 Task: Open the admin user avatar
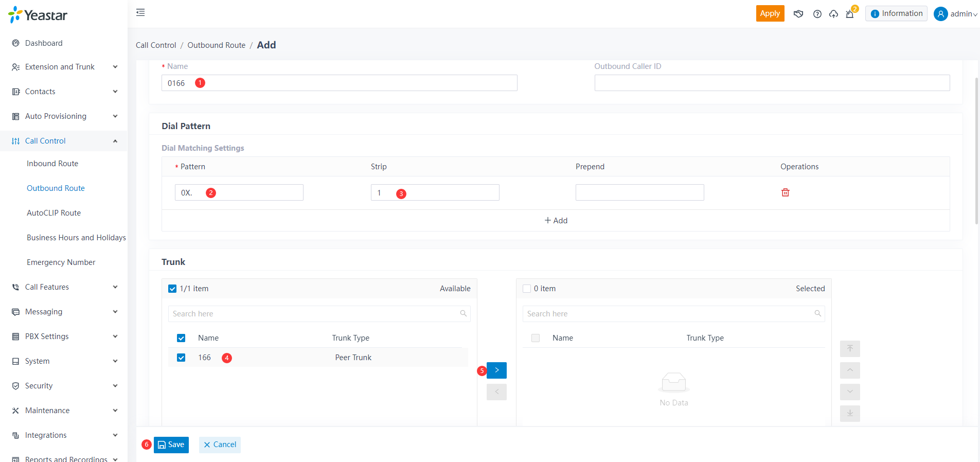pos(941,14)
